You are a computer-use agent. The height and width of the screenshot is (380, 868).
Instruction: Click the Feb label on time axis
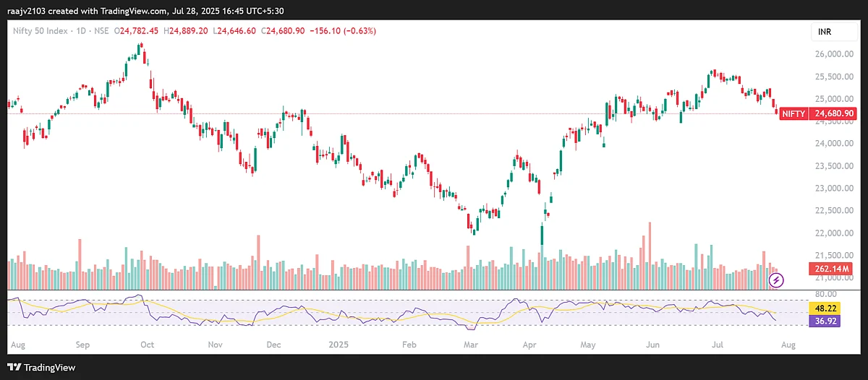[x=409, y=346]
